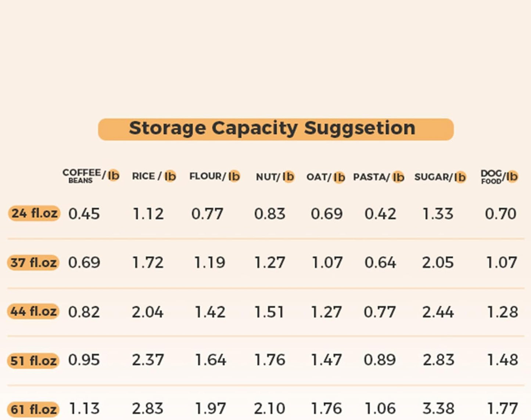531x420 pixels.
Task: Click the SUGAR column header text
Action: click(x=431, y=177)
